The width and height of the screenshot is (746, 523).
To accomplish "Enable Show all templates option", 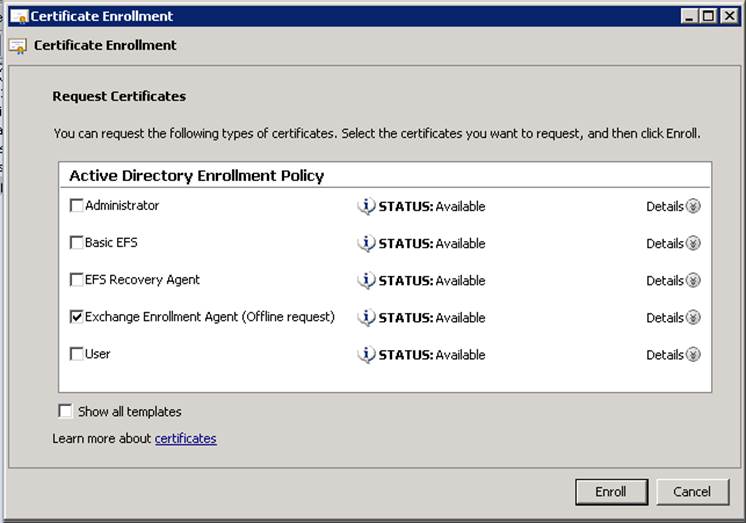I will pos(66,411).
